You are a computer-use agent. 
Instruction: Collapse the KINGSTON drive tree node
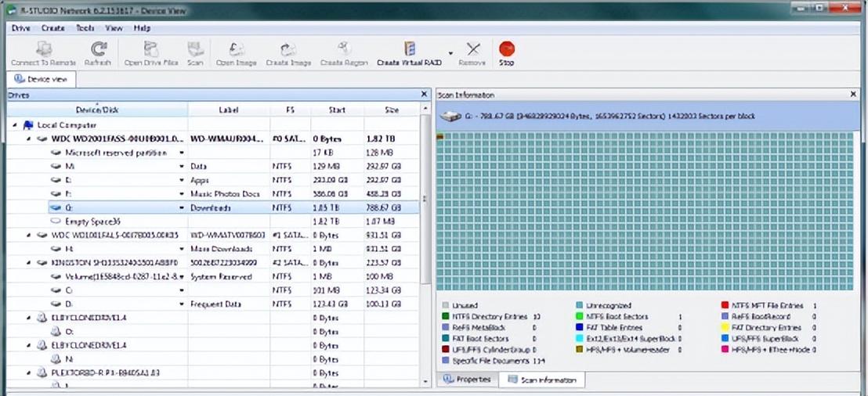coord(29,263)
